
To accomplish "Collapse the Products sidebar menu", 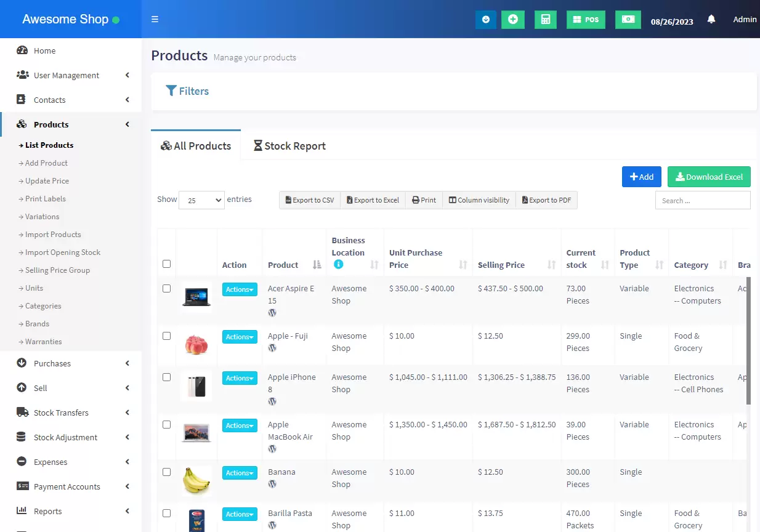I will click(71, 124).
